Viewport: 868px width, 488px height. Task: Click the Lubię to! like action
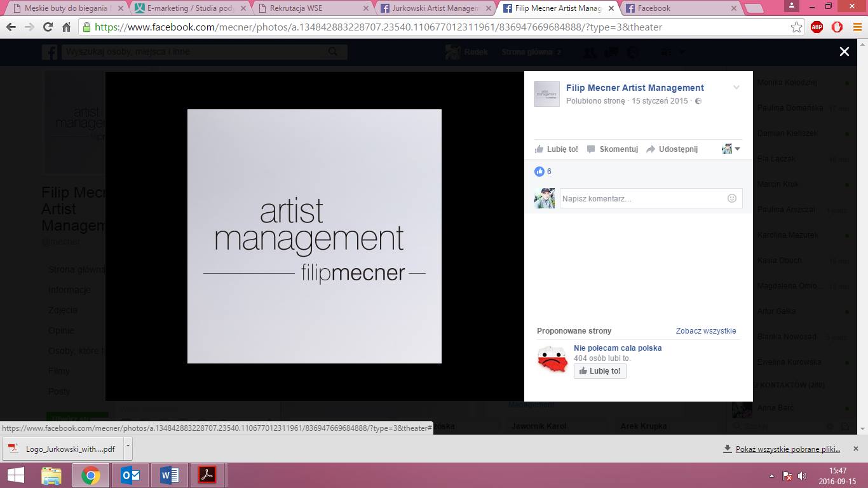pos(557,149)
